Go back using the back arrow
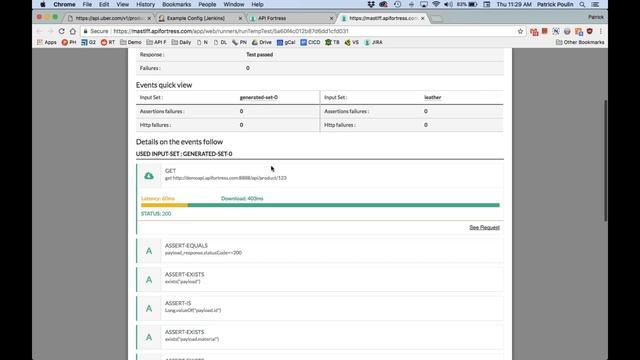Viewport: 640px width, 360px height. tap(39, 31)
